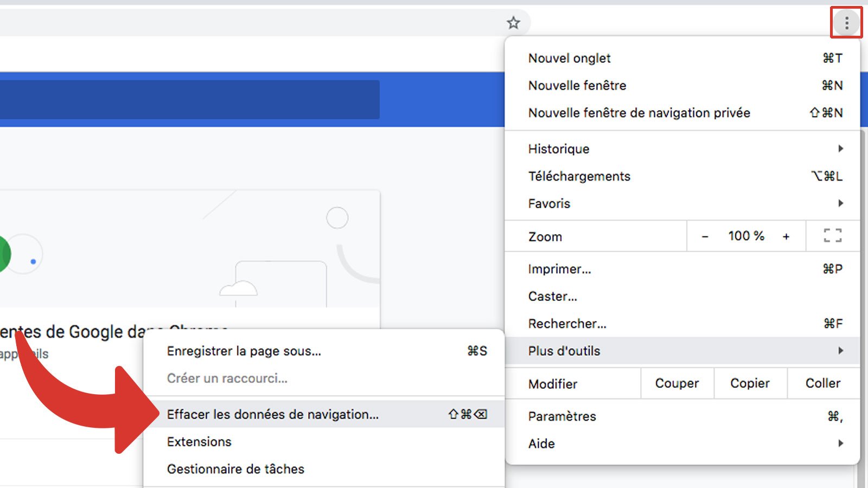Open a new tab via Nouvel onglet
Viewport: 868px width, 488px height.
[x=569, y=58]
